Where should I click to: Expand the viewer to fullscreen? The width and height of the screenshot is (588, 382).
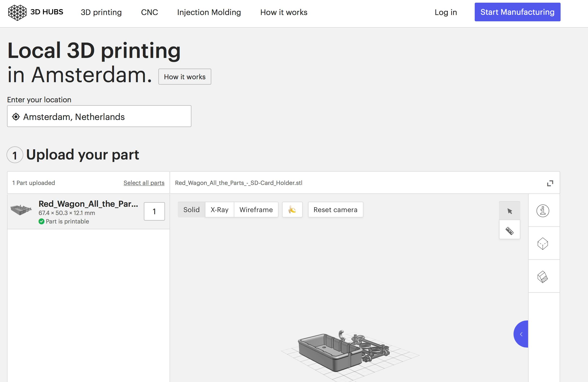(550, 183)
